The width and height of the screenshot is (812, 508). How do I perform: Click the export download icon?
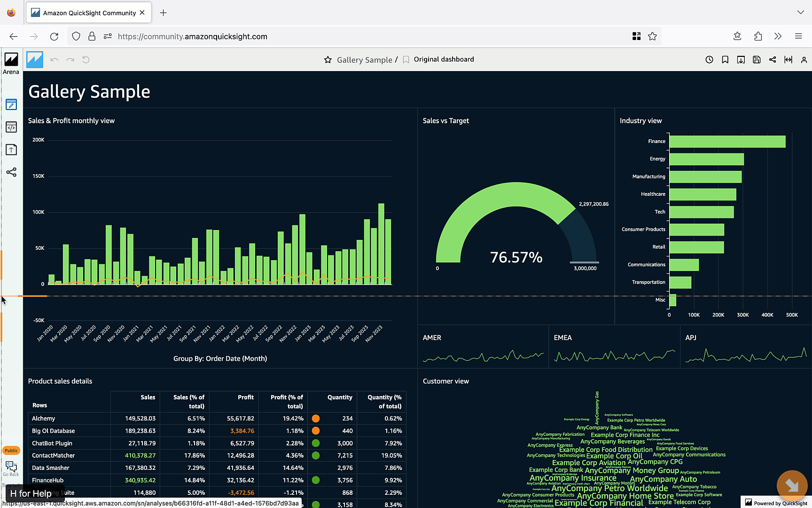click(741, 60)
